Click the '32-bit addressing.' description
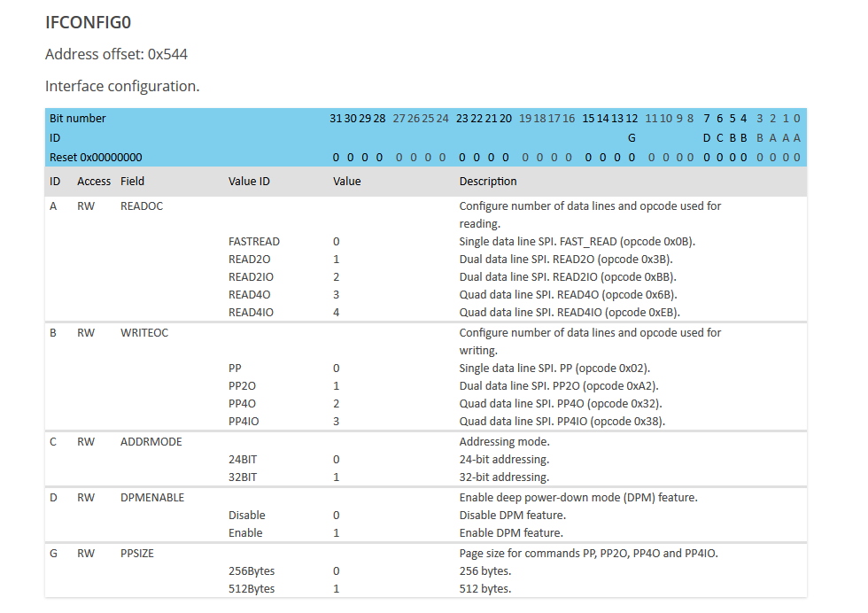This screenshot has width=868, height=613. click(504, 477)
